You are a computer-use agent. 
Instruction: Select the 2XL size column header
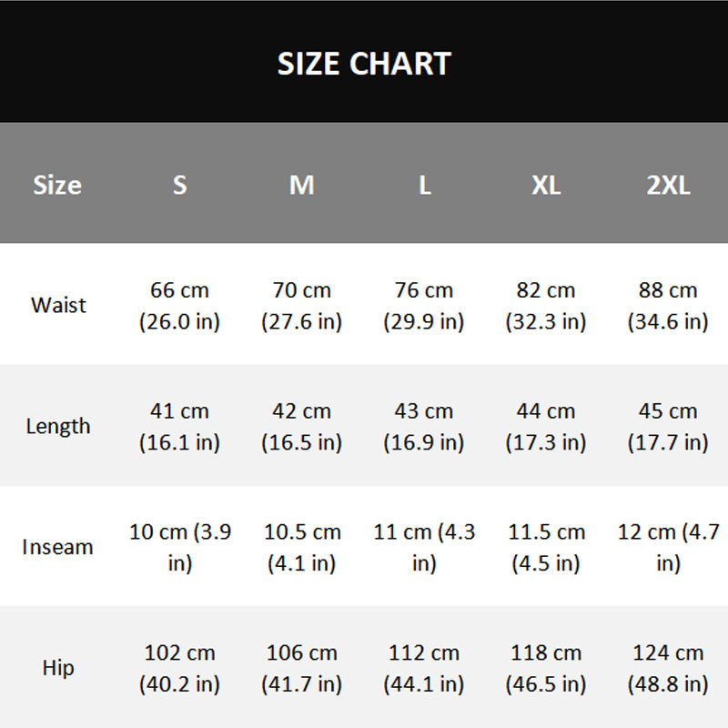(668, 185)
